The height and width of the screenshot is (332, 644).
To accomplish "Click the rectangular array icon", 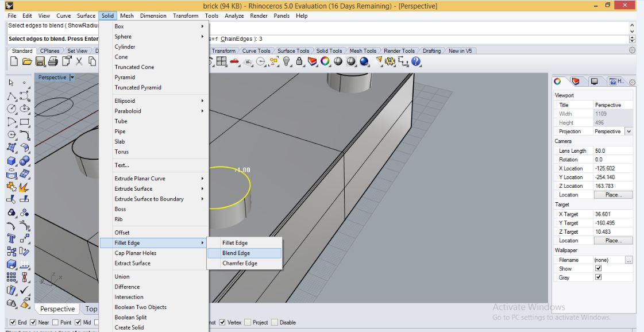I will tap(11, 277).
